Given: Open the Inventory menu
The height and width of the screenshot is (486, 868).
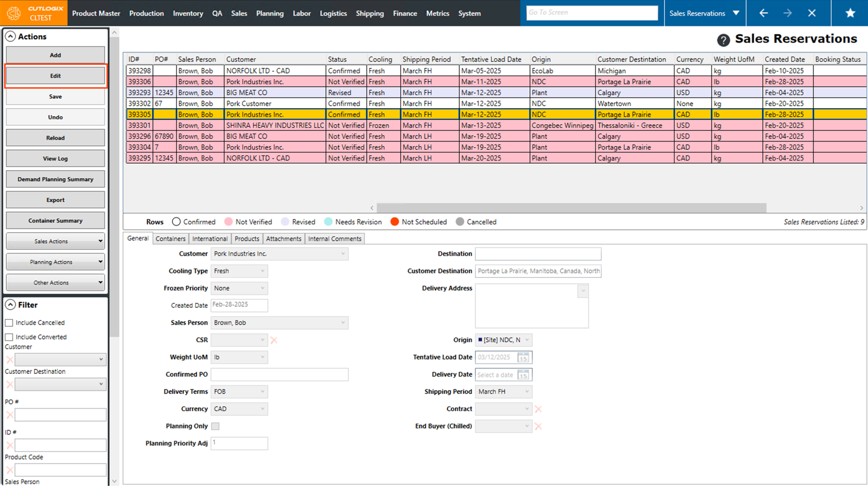Looking at the screenshot, I should pos(188,13).
